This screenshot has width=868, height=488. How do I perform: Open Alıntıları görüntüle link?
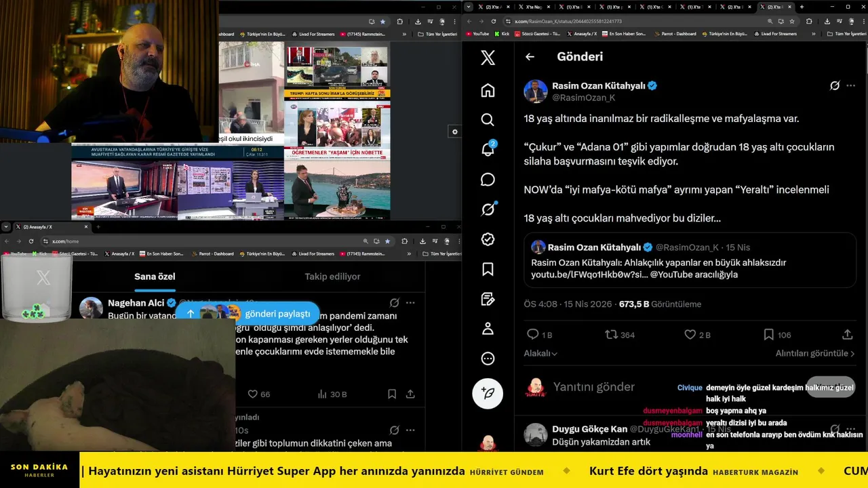[815, 353]
